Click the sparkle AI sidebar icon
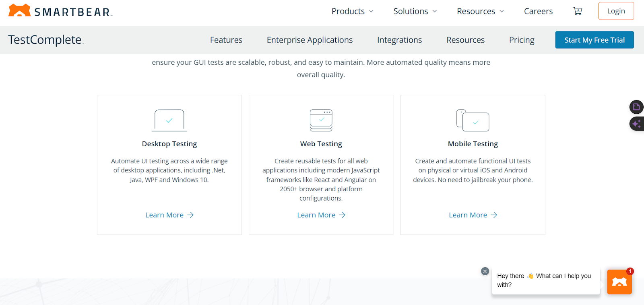Viewport: 644px width, 305px height. tap(636, 124)
